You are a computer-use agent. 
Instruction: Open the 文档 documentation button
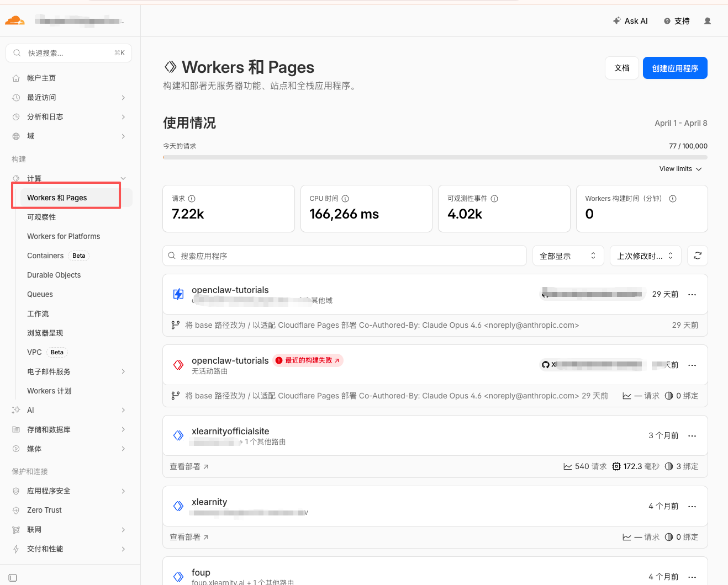pos(622,68)
